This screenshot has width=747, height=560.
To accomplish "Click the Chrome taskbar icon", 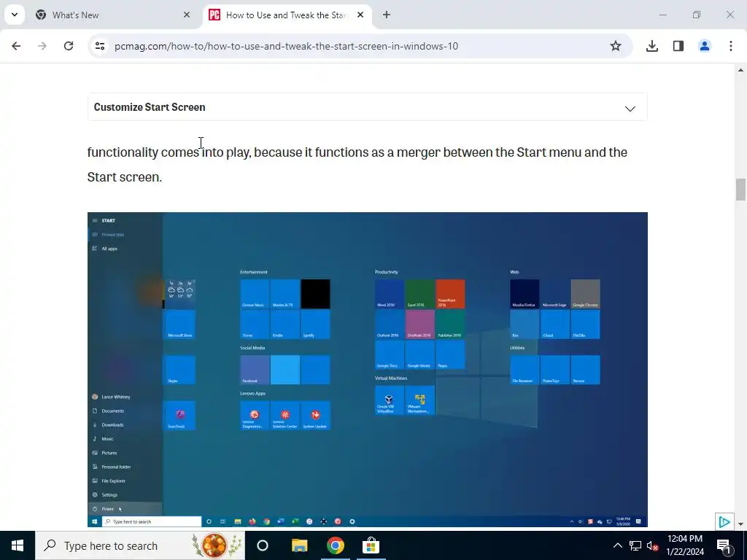I will click(336, 545).
